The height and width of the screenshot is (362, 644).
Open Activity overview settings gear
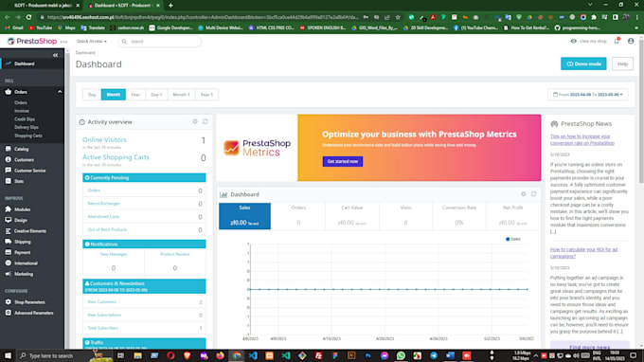[x=195, y=121]
